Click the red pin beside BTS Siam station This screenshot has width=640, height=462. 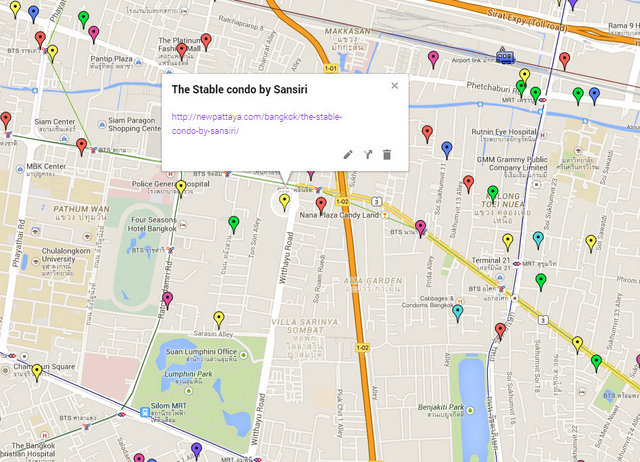coord(82,147)
